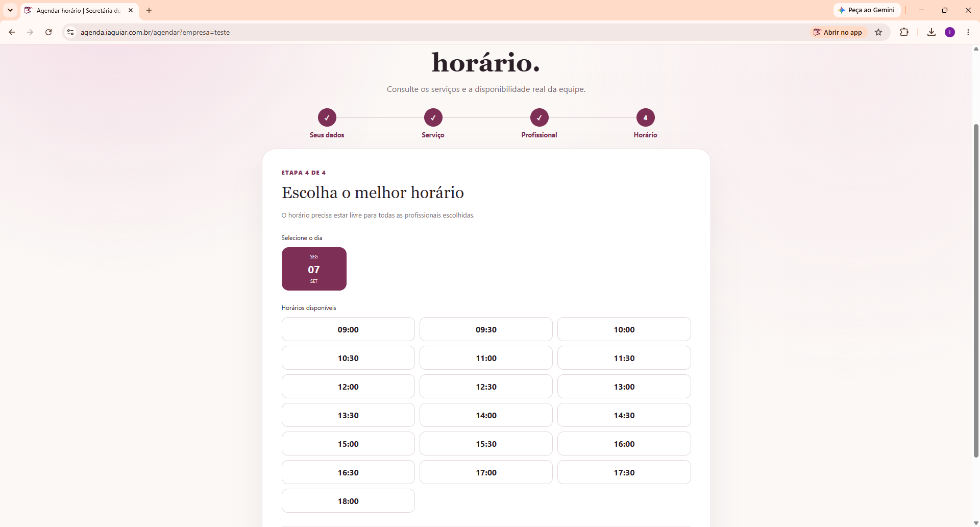Select the 18:00 time slot
Viewport: 980px width, 527px height.
[x=348, y=501]
